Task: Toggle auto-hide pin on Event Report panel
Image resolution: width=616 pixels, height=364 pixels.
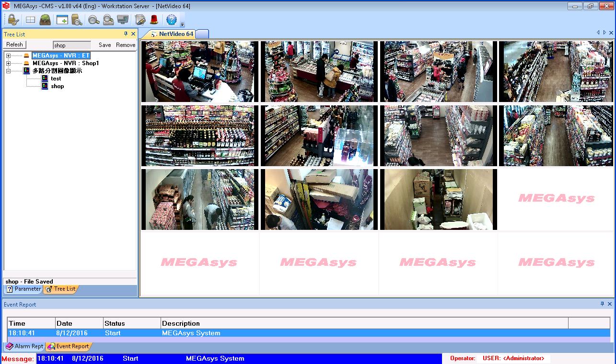Action: pos(602,304)
